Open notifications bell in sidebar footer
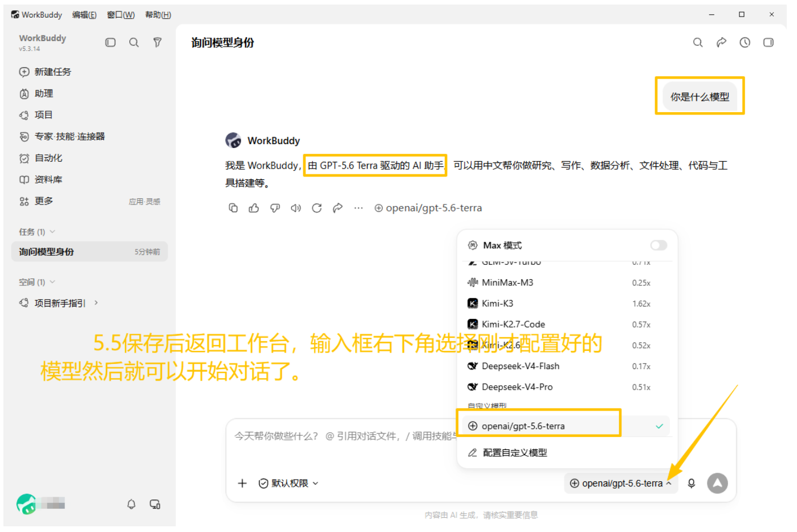Image resolution: width=797 pixels, height=532 pixels. [131, 504]
